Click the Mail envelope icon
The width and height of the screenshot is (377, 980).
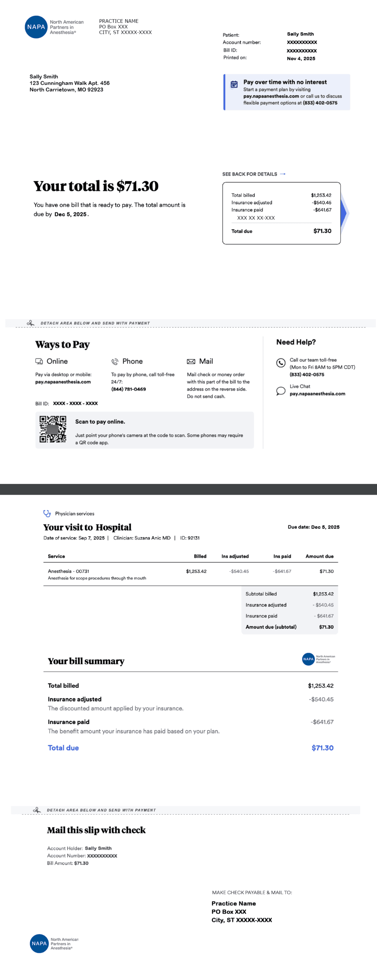tap(191, 361)
